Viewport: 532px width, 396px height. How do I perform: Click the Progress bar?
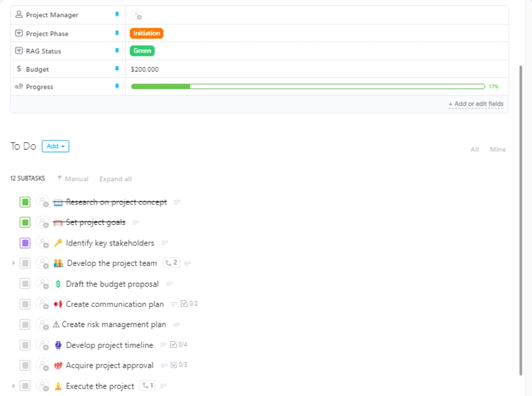308,86
